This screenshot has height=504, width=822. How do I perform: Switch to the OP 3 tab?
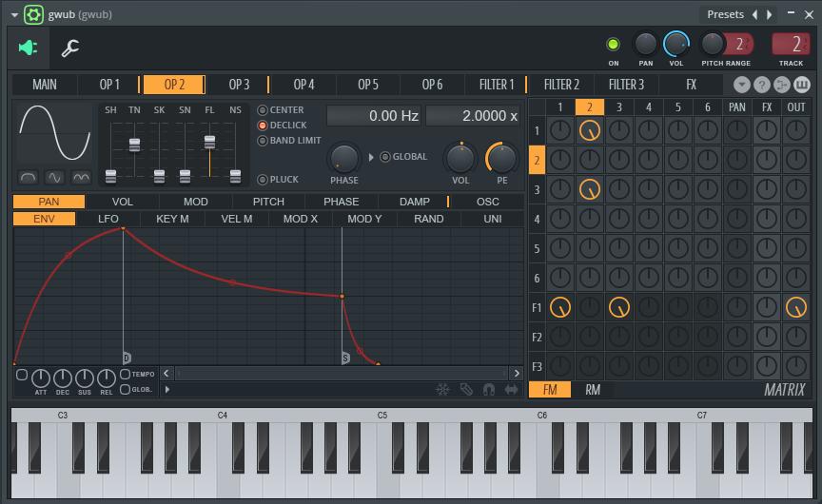point(239,85)
